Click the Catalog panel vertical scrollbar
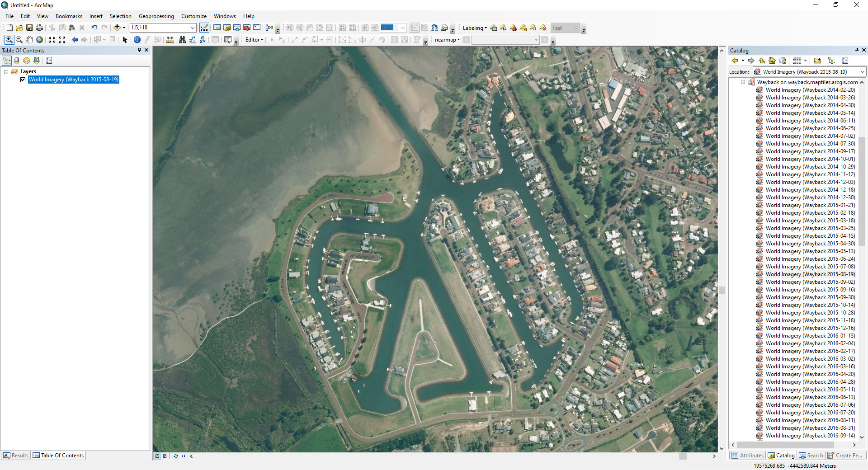The image size is (868, 470). (x=862, y=192)
